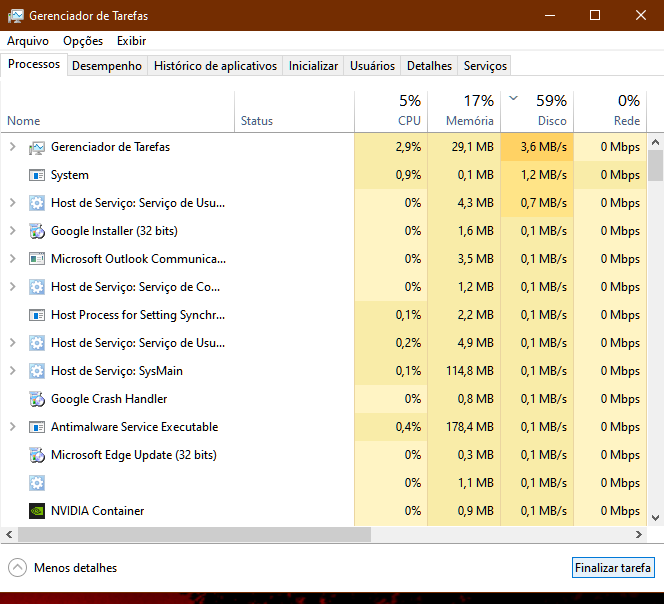Expand the Google Installer (32 bits) row
The width and height of the screenshot is (664, 604).
coord(13,230)
